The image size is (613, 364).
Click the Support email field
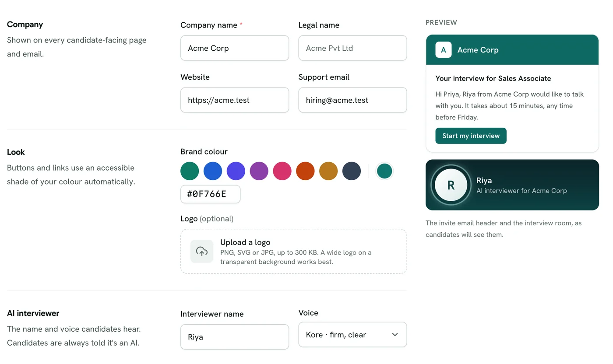(352, 100)
